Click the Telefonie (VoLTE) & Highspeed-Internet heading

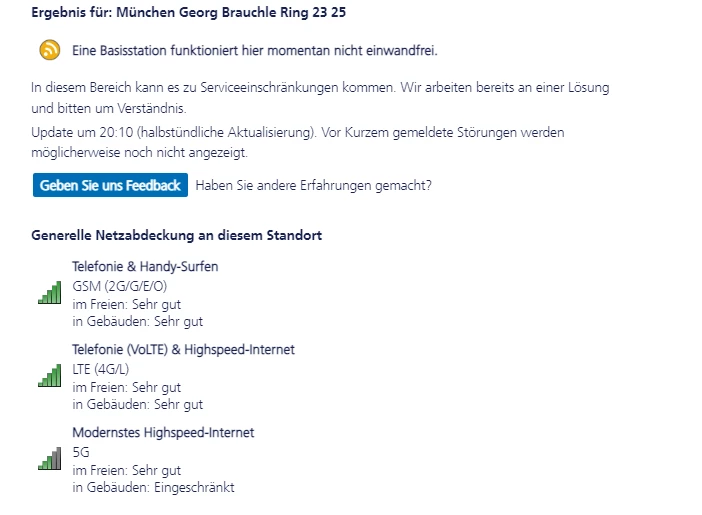183,350
